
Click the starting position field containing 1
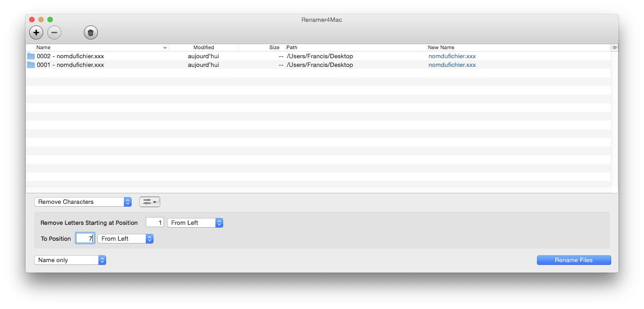coord(155,223)
